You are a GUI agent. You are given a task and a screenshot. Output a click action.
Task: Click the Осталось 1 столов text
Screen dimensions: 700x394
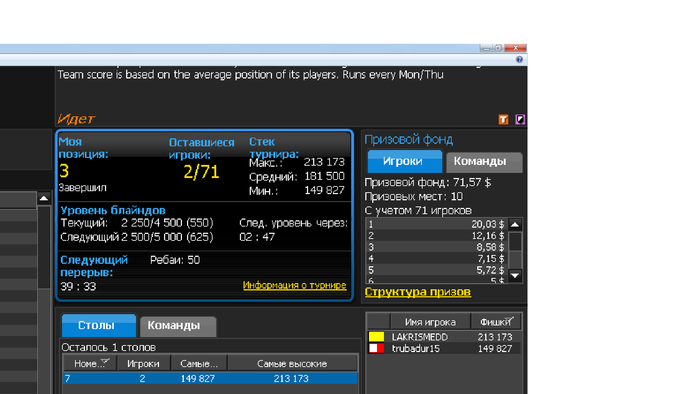[108, 347]
